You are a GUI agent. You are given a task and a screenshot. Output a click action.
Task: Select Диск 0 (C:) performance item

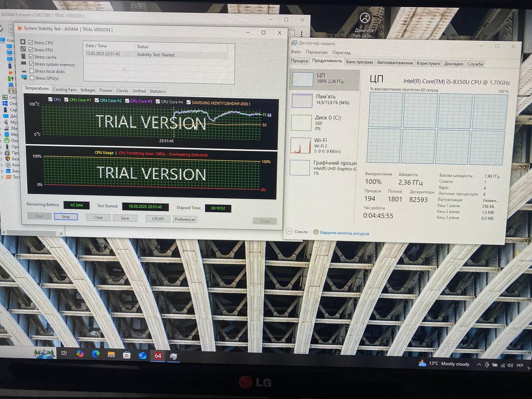324,123
